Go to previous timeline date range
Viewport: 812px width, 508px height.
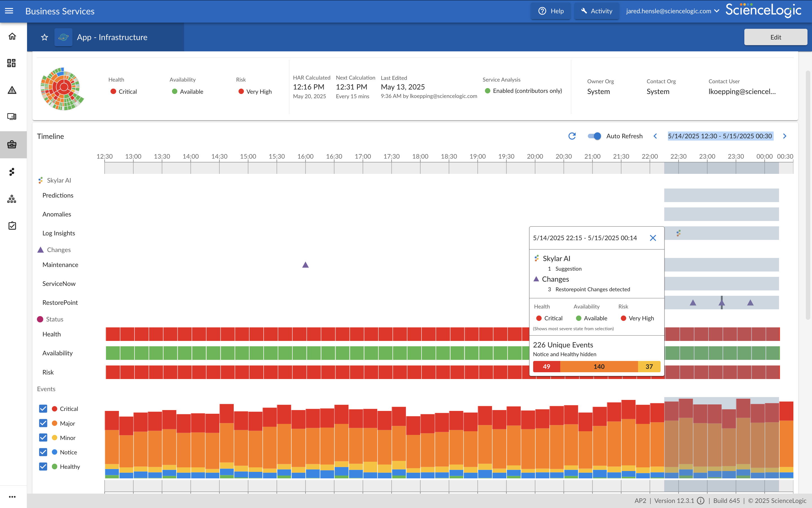[x=655, y=136]
